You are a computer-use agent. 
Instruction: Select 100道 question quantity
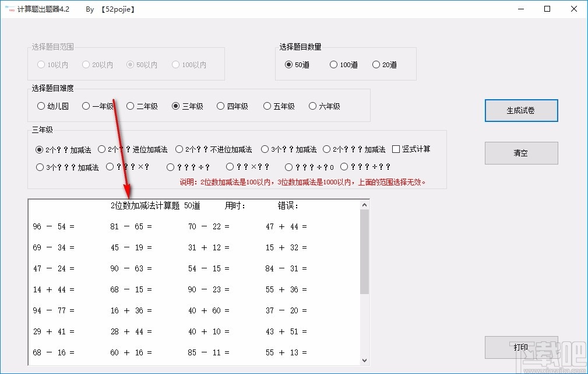pos(333,65)
